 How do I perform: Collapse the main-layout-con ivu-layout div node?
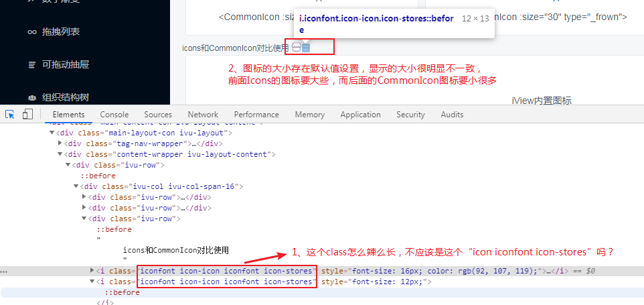[52, 133]
